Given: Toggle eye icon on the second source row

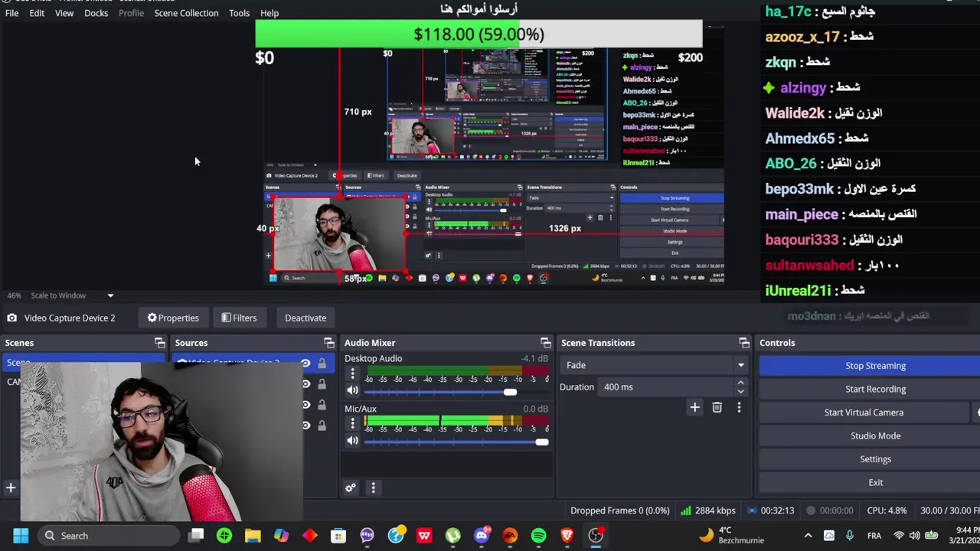Looking at the screenshot, I should pos(305,384).
